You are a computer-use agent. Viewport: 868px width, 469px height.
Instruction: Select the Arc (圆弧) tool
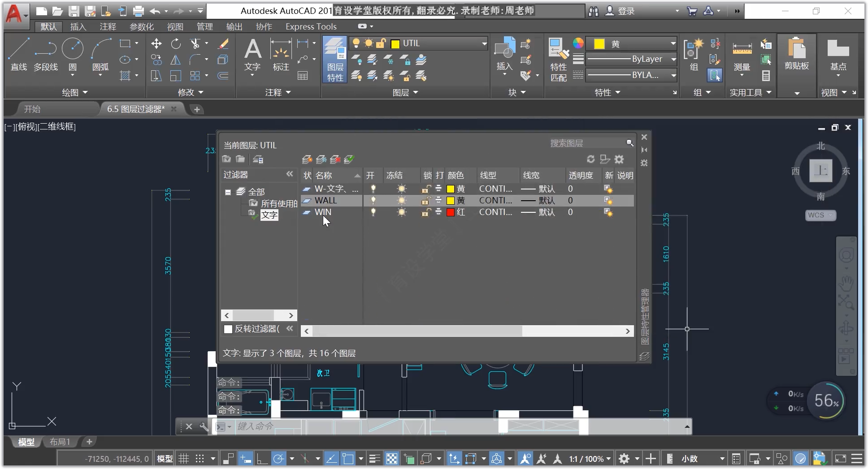coord(100,54)
